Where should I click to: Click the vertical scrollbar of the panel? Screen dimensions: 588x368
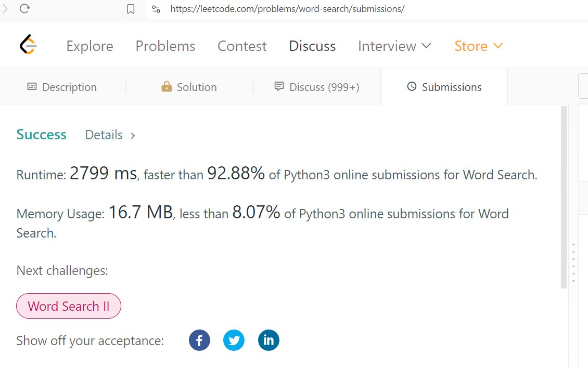click(x=564, y=197)
